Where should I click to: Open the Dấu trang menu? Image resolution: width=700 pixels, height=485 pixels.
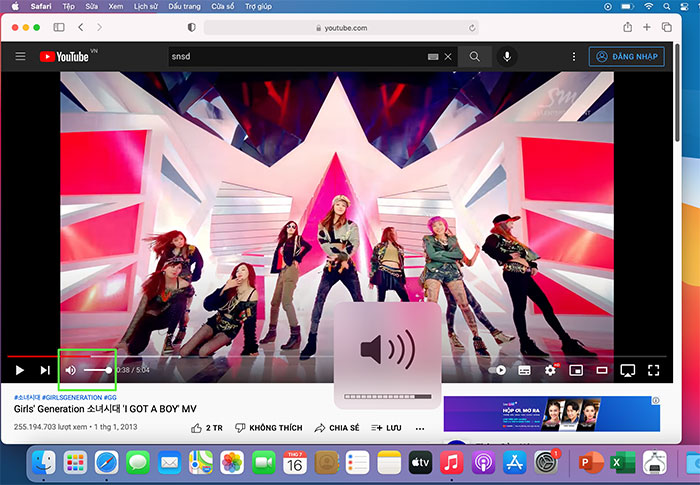tap(184, 6)
